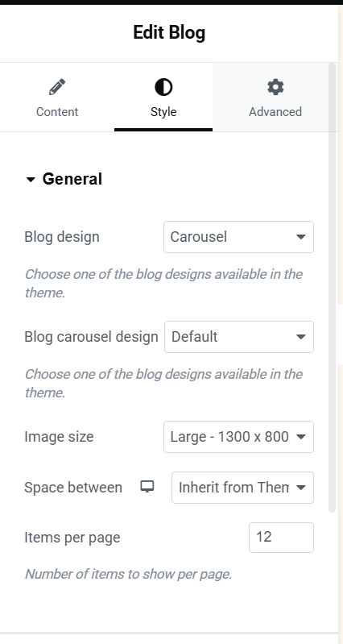The height and width of the screenshot is (644, 343).
Task: Select the Style tab label
Action: click(x=163, y=112)
